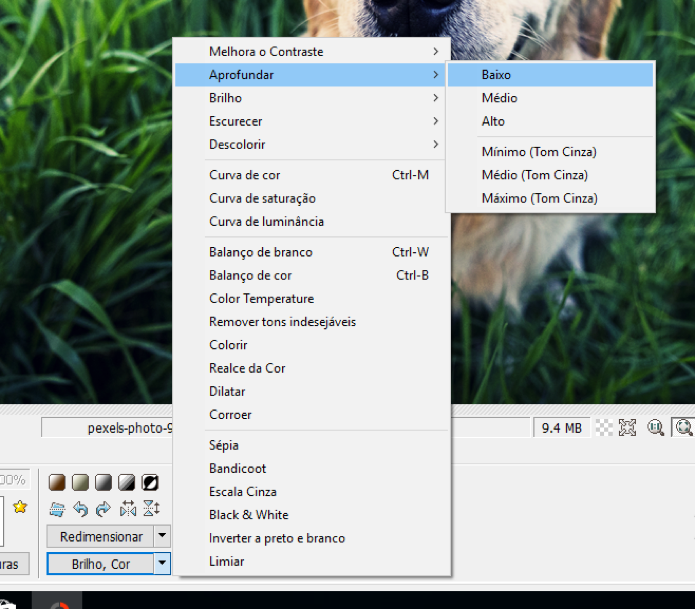Screen dimensions: 695x609
Task: Open the Redimensionar dropdown arrow
Action: (x=162, y=536)
